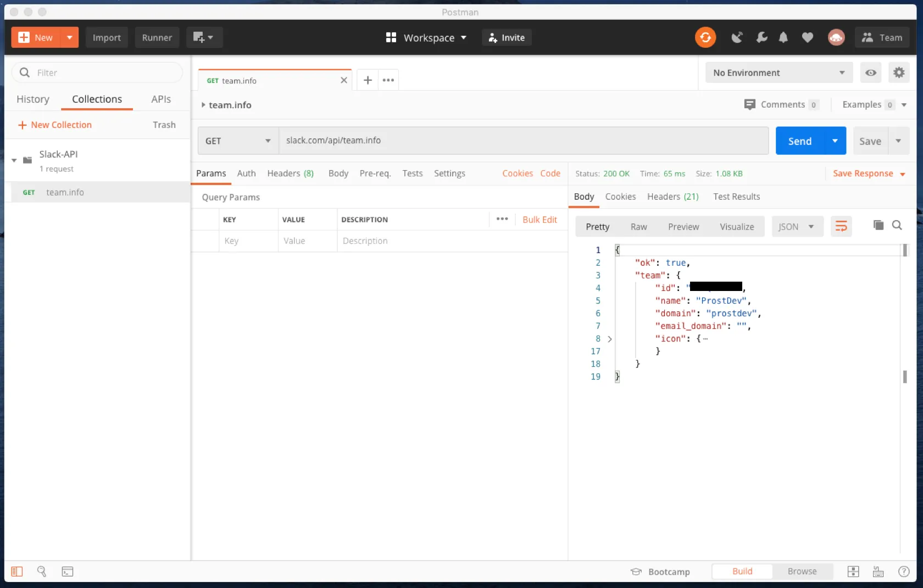This screenshot has width=923, height=588.
Task: Open the Postman console icon
Action: tap(67, 572)
